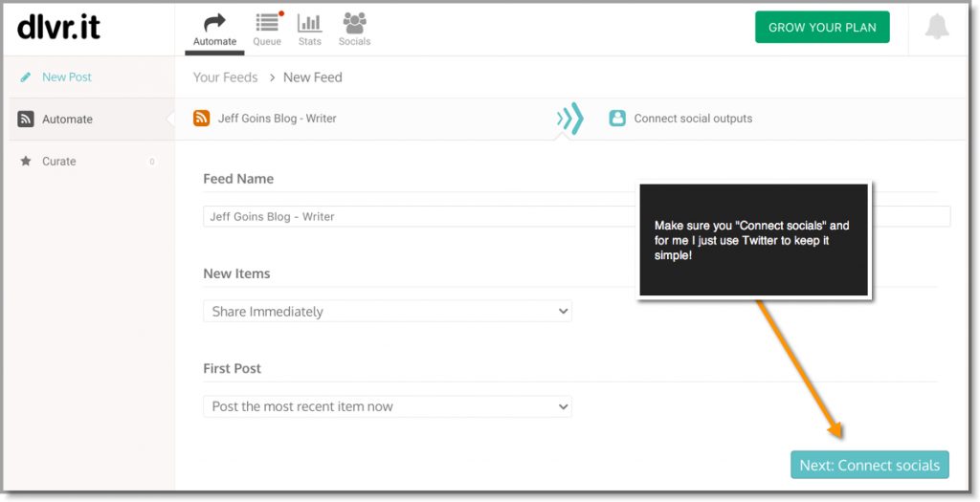This screenshot has width=980, height=502.
Task: Click the Connect social outputs step label
Action: (693, 119)
